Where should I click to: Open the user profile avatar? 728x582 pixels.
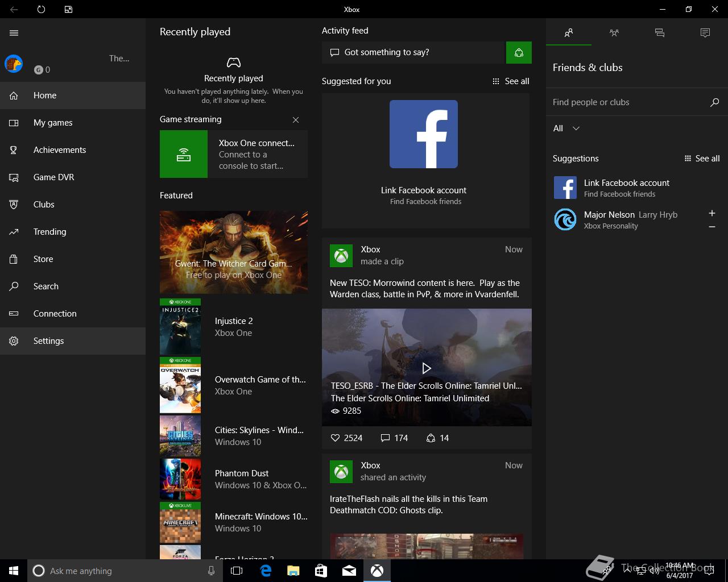pos(14,64)
